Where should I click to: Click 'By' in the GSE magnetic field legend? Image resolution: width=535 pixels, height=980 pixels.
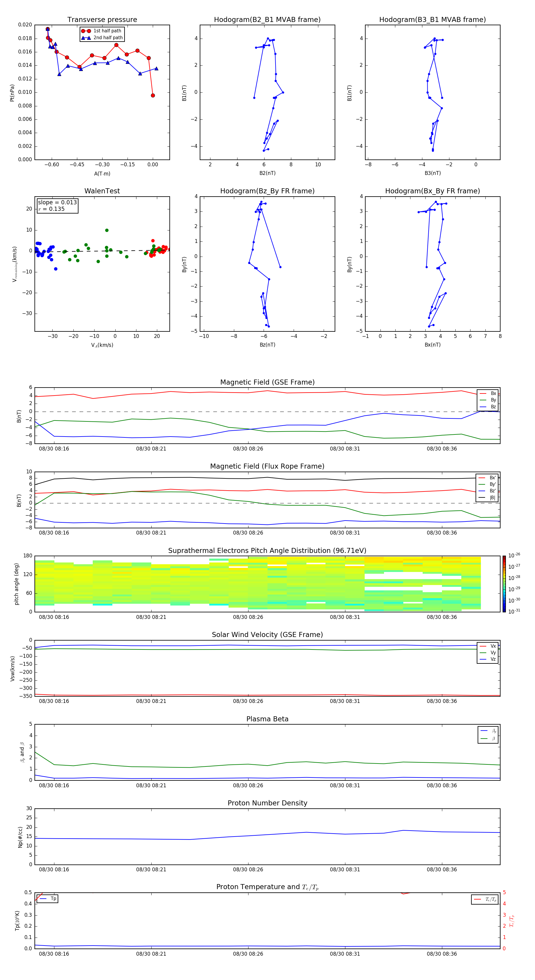click(x=493, y=400)
